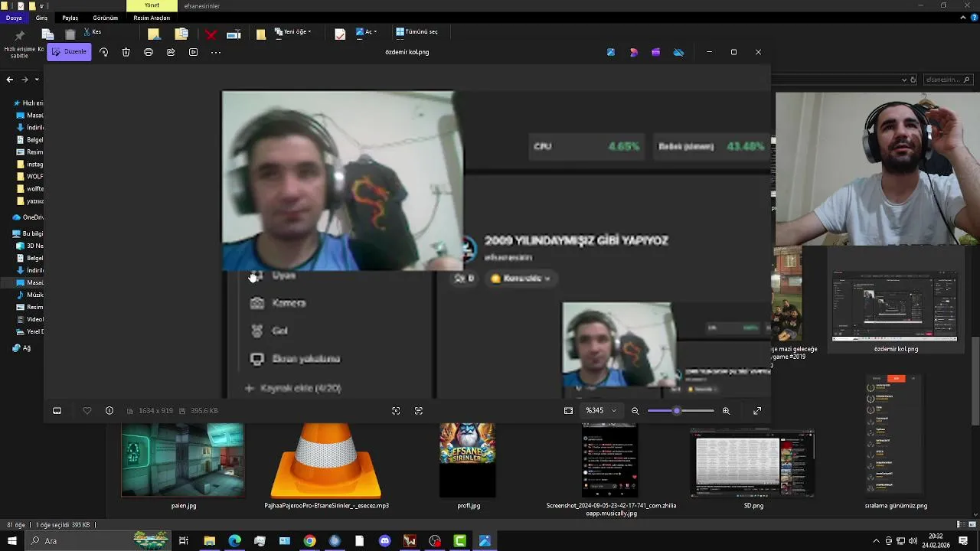The width and height of the screenshot is (980, 551).
Task: Open Discord from the taskbar
Action: 384,541
